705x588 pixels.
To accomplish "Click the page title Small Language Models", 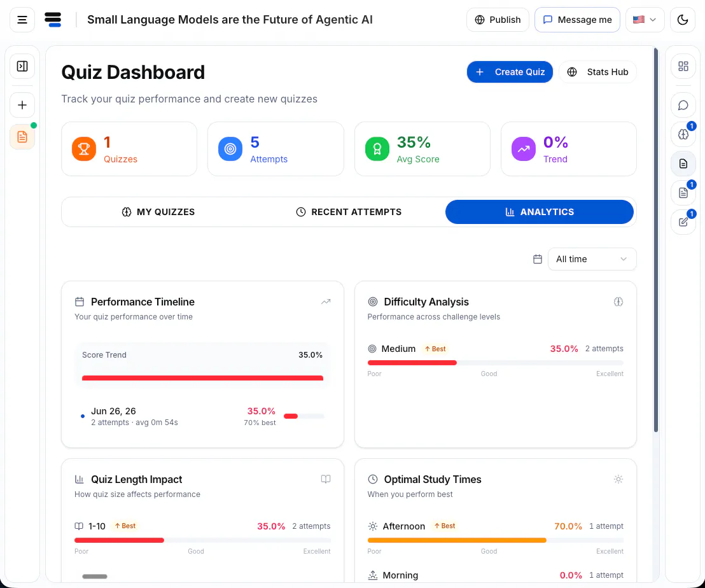I will tap(230, 20).
